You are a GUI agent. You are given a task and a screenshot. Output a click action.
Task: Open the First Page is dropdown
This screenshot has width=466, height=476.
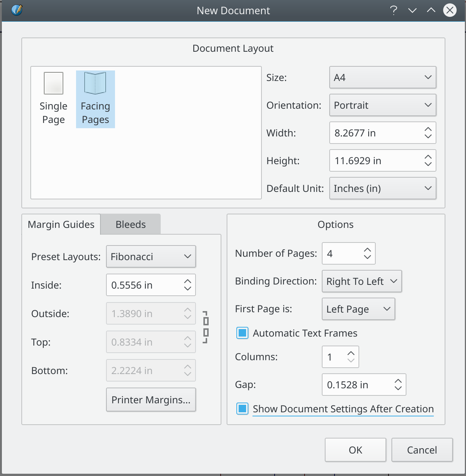[358, 309]
